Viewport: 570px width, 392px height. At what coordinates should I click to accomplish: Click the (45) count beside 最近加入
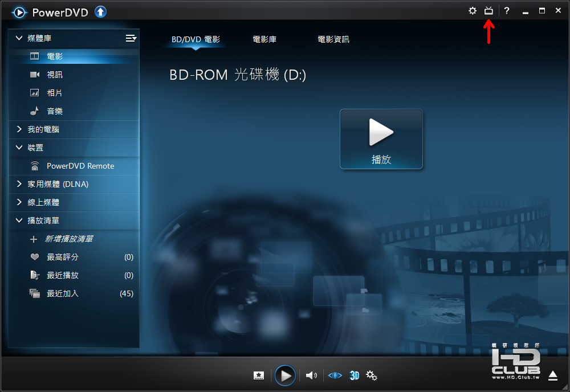click(127, 293)
